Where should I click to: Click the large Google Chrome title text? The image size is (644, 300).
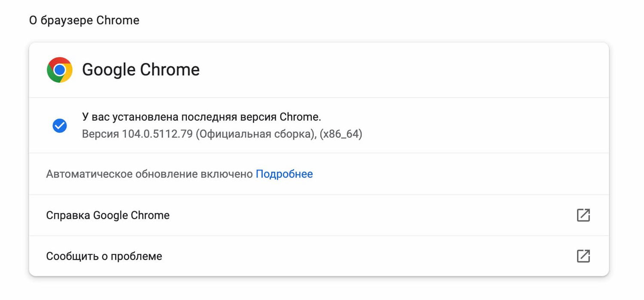coord(141,70)
